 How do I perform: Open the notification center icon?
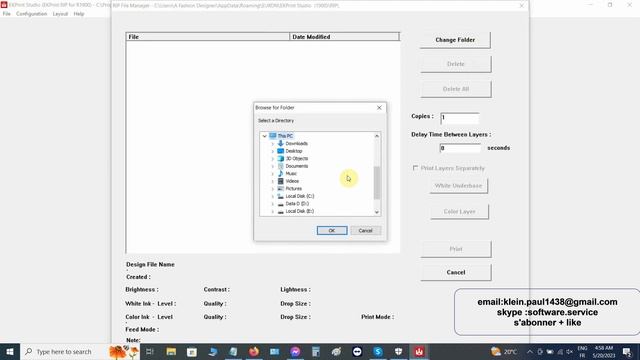point(627,351)
